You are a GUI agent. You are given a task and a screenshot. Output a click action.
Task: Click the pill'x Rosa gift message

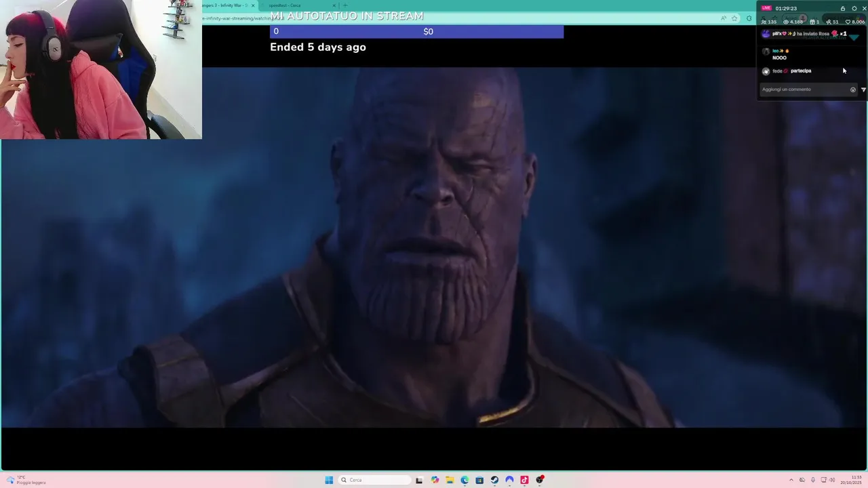click(804, 33)
